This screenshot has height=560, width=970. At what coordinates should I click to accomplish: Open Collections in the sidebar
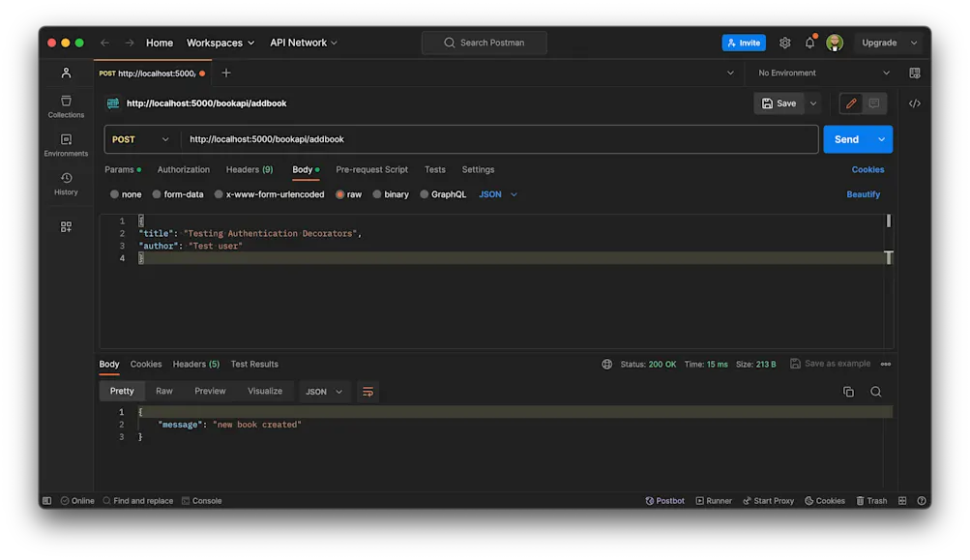[66, 106]
